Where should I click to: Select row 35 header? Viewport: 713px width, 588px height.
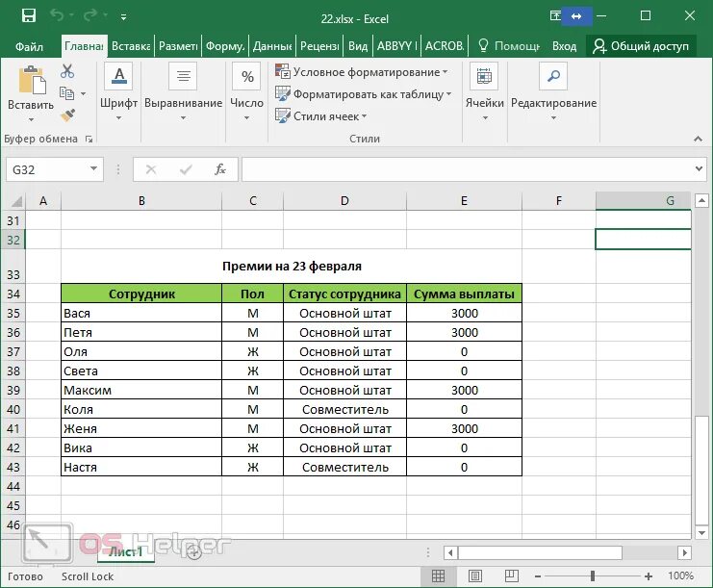pos(13,314)
